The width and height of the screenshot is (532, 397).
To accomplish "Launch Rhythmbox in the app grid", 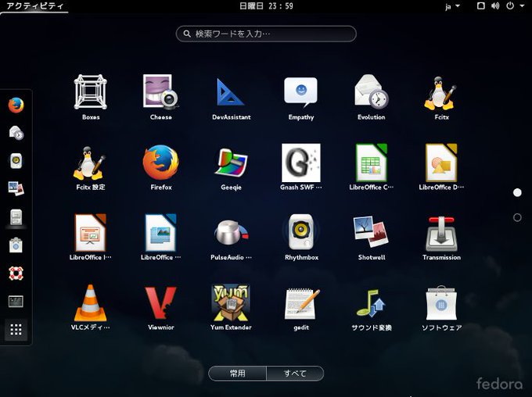I will tap(301, 238).
